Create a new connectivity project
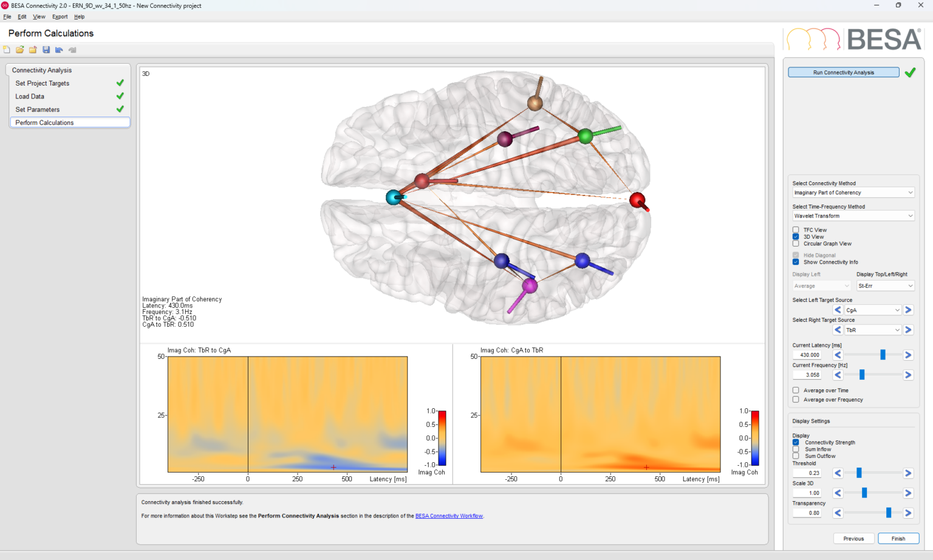Image resolution: width=933 pixels, height=560 pixels. point(7,49)
